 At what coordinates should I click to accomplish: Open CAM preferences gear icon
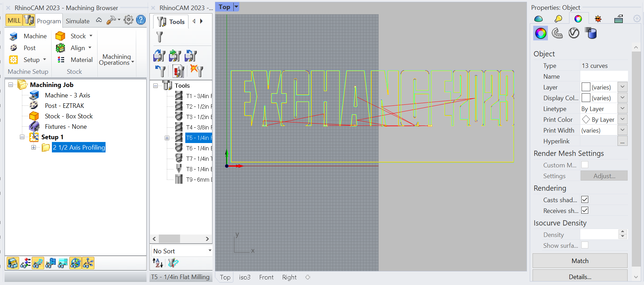129,20
